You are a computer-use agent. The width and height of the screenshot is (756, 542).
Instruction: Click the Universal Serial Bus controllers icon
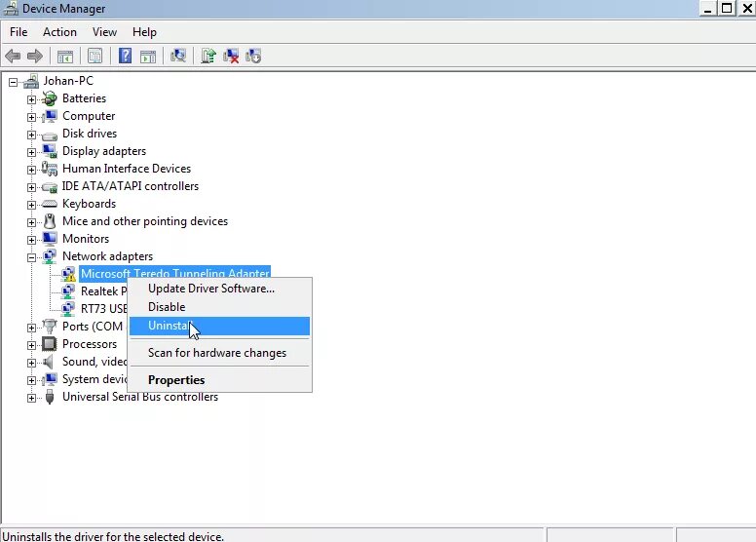tap(49, 397)
